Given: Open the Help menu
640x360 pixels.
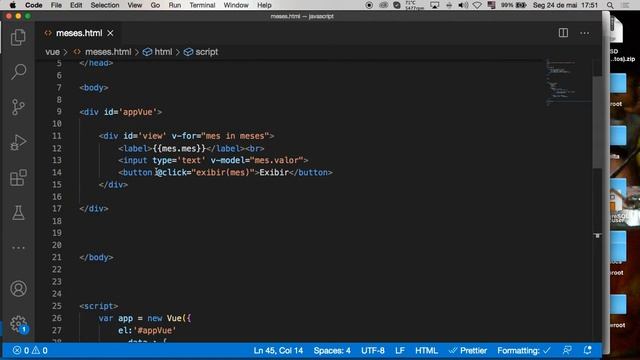Looking at the screenshot, I should pos(264,5).
